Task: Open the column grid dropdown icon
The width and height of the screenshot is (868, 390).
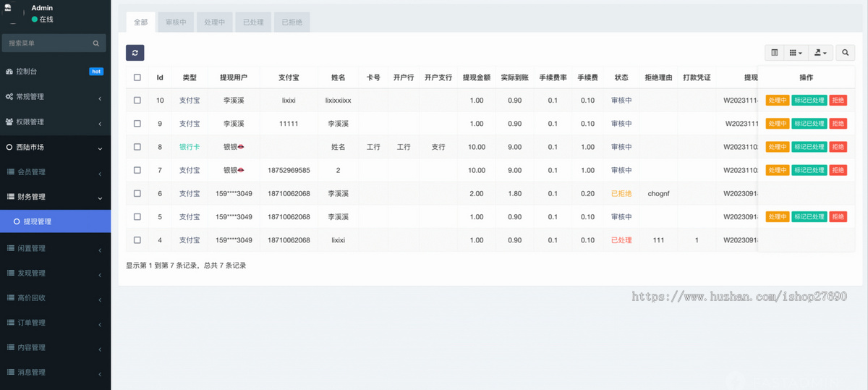Action: pyautogui.click(x=796, y=53)
